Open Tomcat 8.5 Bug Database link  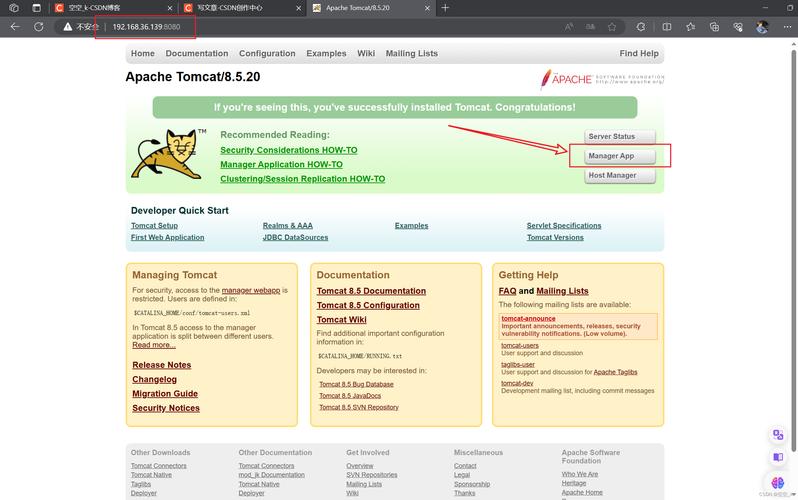click(356, 384)
